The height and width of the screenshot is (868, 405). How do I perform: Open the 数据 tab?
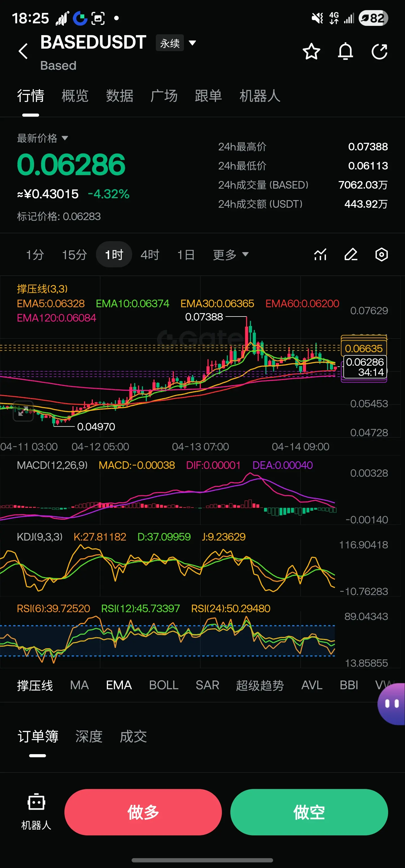coord(119,96)
